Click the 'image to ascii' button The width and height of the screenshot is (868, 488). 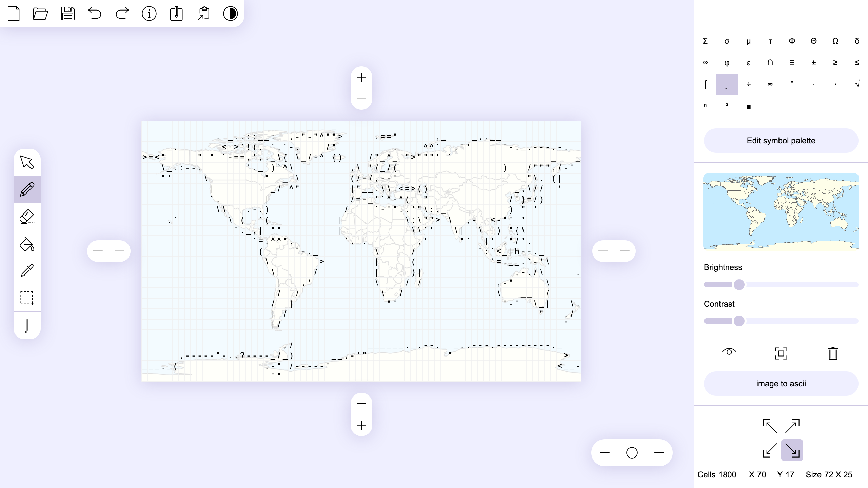pyautogui.click(x=781, y=383)
